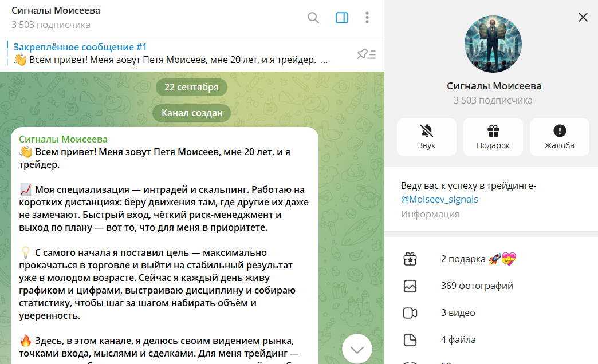
Task: Click the photo icon beside 369 фотографий
Action: [x=410, y=286]
